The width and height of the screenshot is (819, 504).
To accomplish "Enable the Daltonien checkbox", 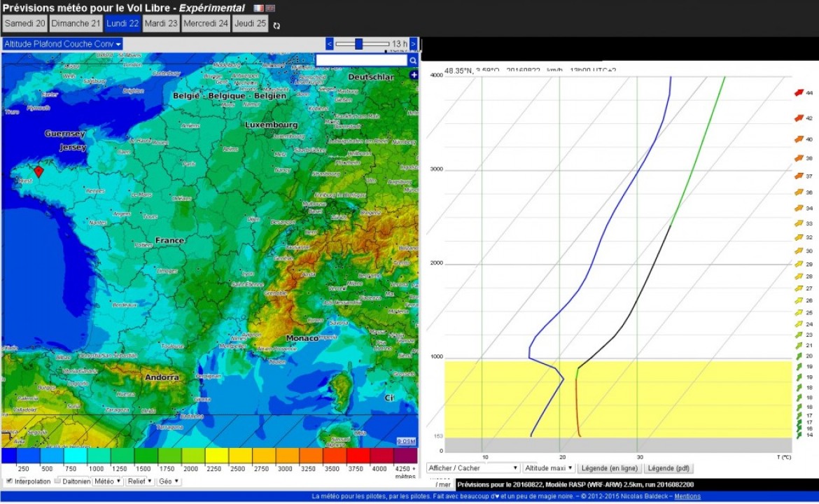I will [x=58, y=481].
